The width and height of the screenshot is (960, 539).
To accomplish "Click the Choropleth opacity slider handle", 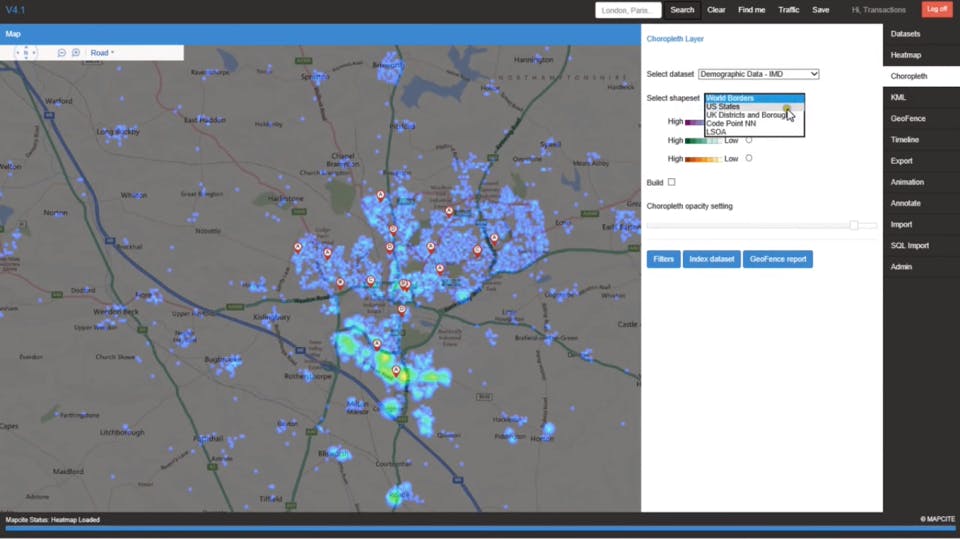I will (854, 225).
